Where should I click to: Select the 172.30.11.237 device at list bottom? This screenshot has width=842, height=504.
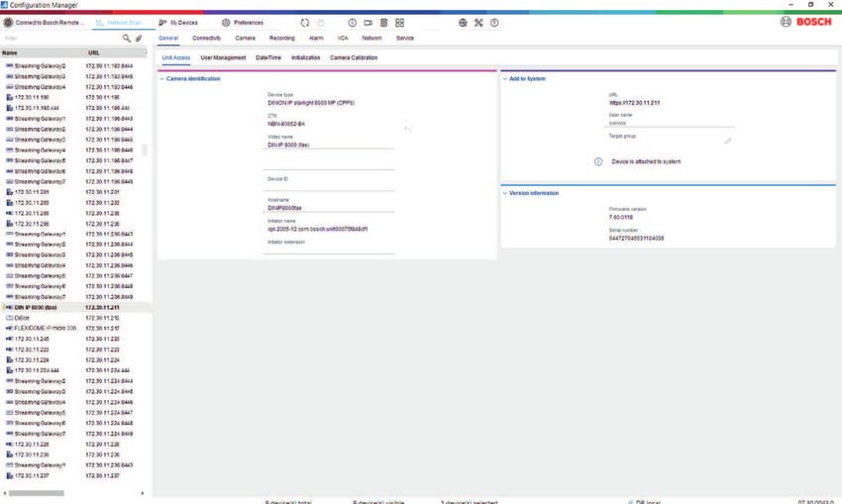(x=75, y=476)
